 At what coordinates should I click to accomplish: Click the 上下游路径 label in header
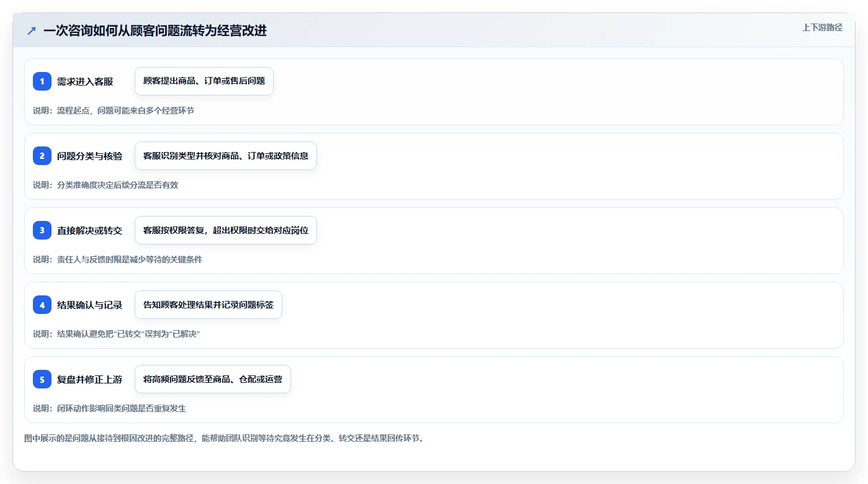point(822,27)
